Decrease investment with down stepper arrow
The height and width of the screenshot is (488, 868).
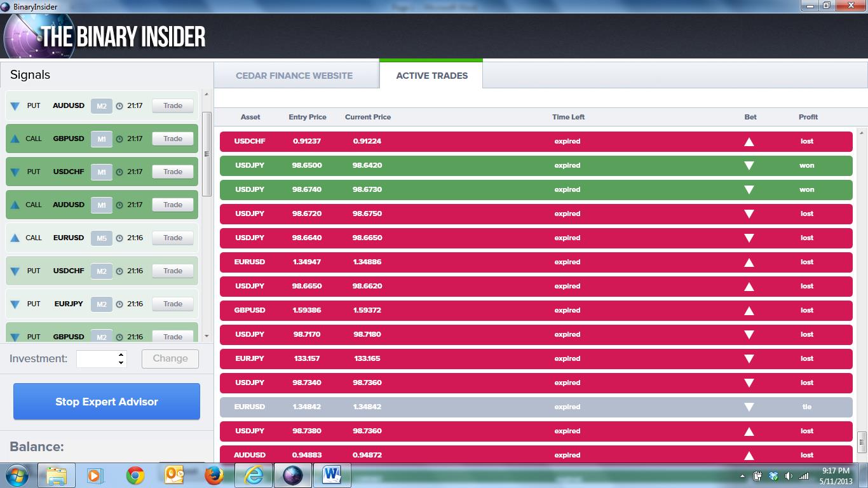click(x=121, y=363)
